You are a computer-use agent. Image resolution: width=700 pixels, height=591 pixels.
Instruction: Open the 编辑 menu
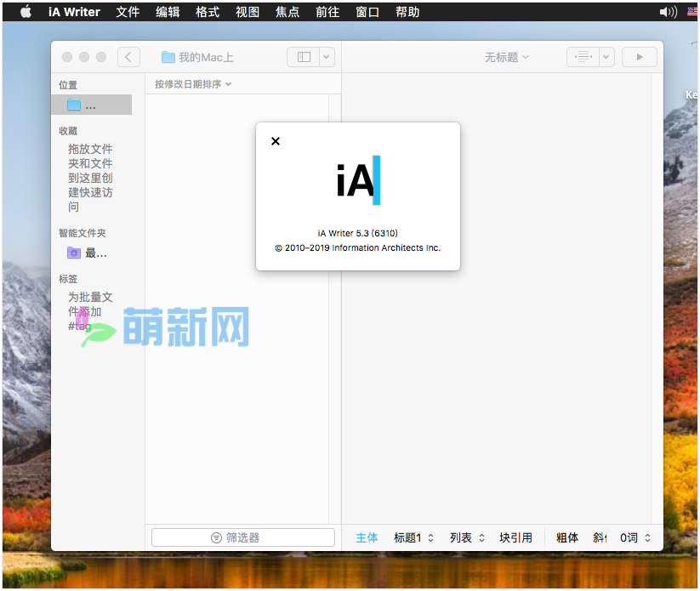168,12
